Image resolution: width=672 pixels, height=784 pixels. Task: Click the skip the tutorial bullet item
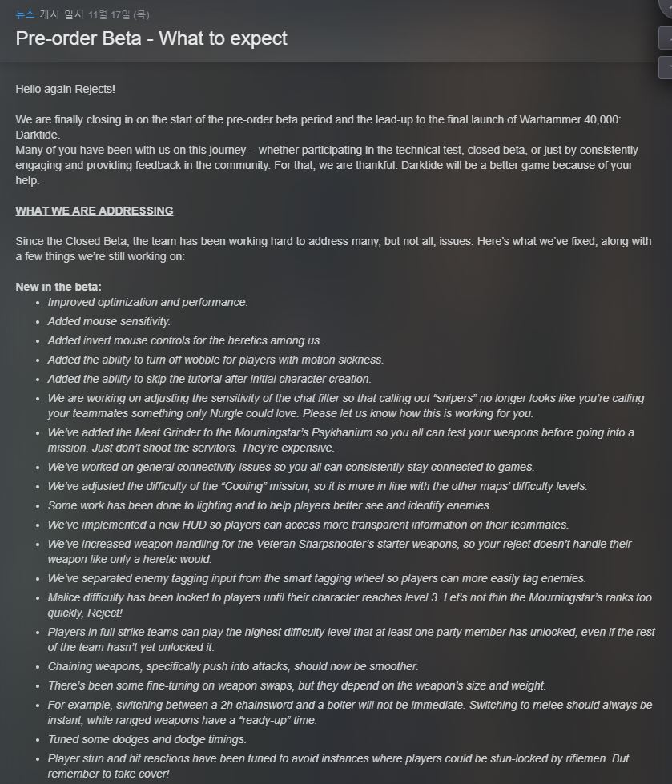pyautogui.click(x=209, y=379)
